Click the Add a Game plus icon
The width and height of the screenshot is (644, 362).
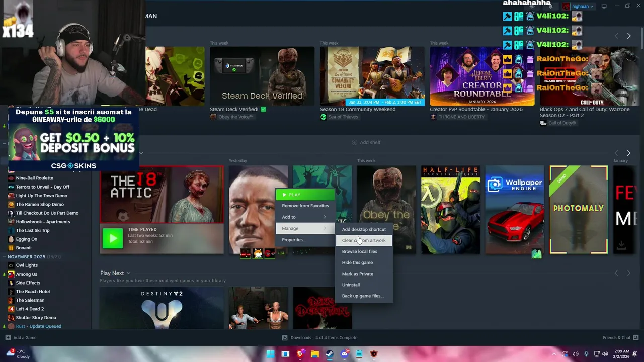point(8,338)
